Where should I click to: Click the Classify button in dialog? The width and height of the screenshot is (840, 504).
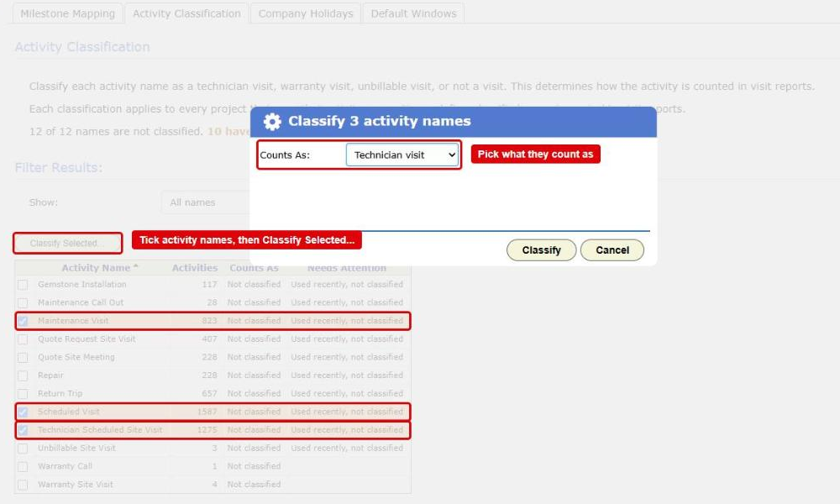[x=541, y=250]
